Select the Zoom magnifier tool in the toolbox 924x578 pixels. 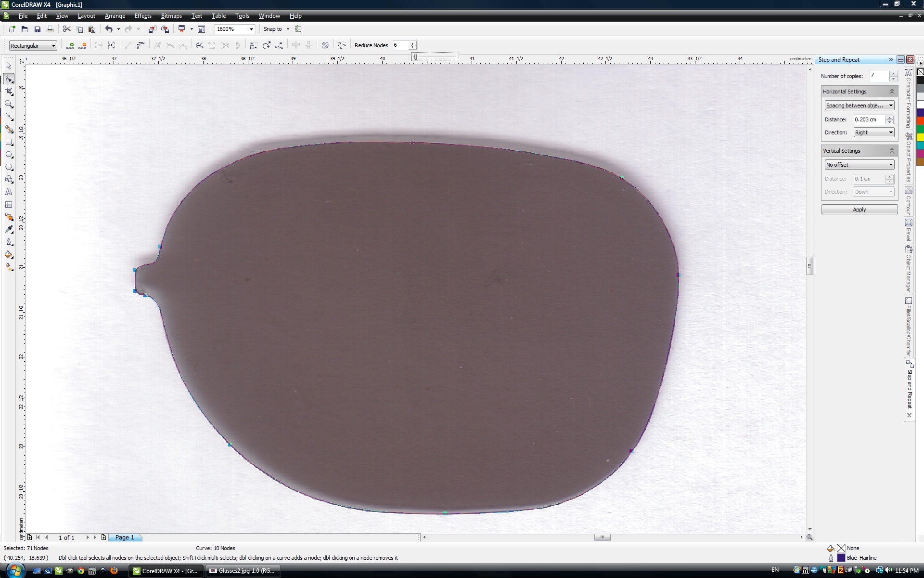pos(9,104)
